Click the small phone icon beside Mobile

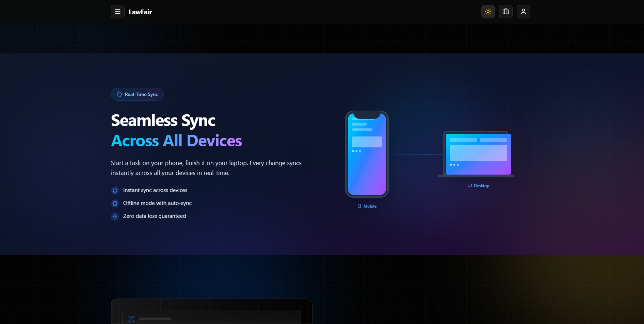359,206
